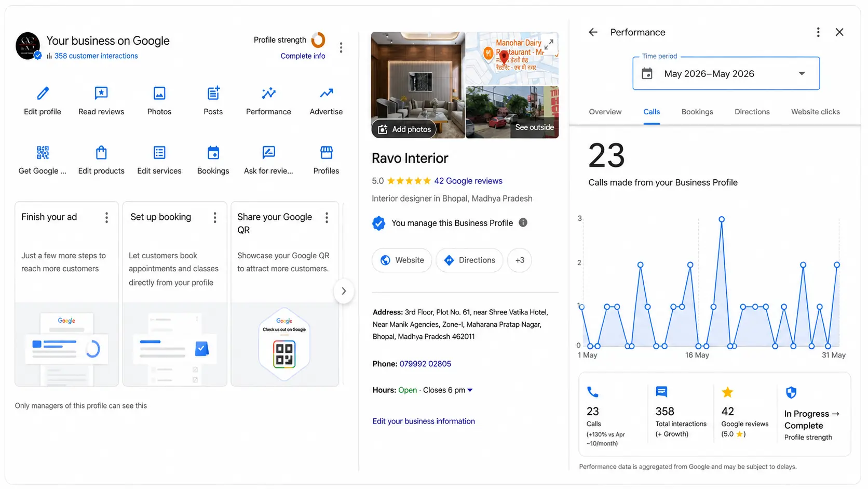Image resolution: width=868 pixels, height=489 pixels.
Task: Switch to the Bookings tab
Action: (x=697, y=112)
